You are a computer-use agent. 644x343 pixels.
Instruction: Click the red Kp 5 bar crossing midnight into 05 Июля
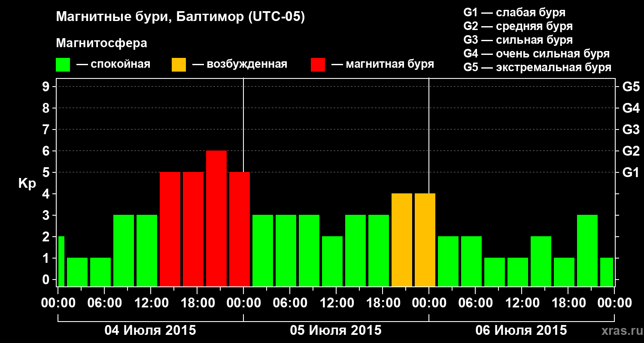[240, 229]
